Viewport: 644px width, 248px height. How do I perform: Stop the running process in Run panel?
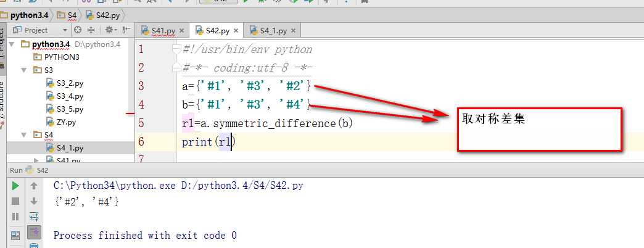[x=15, y=201]
